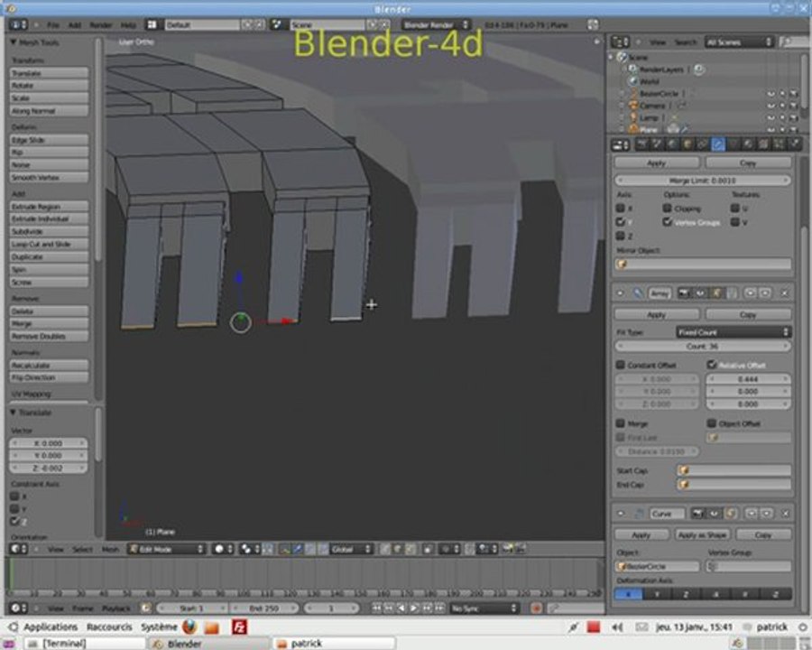Open the File menu

click(x=53, y=25)
